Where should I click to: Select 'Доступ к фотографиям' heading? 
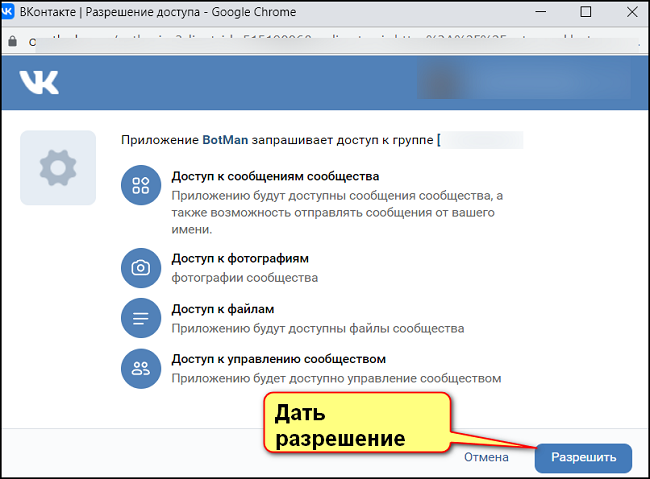point(240,258)
